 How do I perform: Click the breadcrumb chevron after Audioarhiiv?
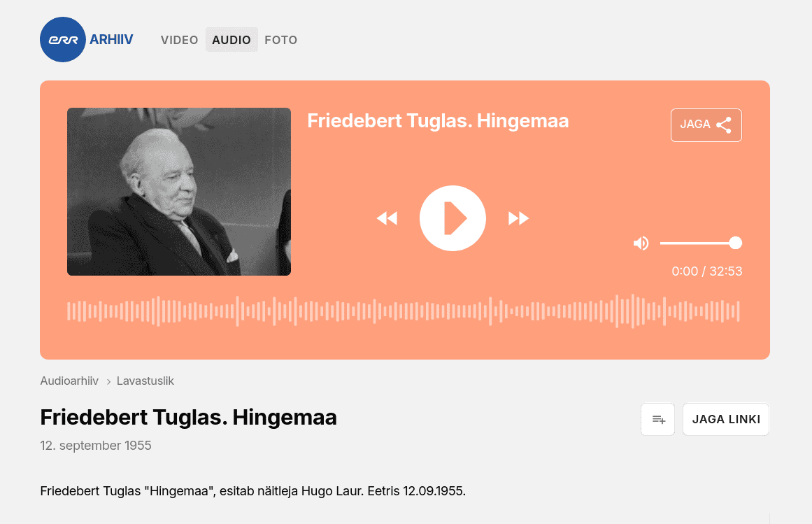108,381
